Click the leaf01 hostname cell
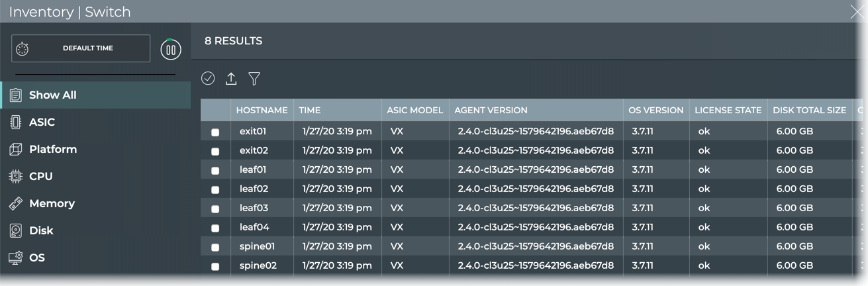Image resolution: width=868 pixels, height=286 pixels. (253, 169)
